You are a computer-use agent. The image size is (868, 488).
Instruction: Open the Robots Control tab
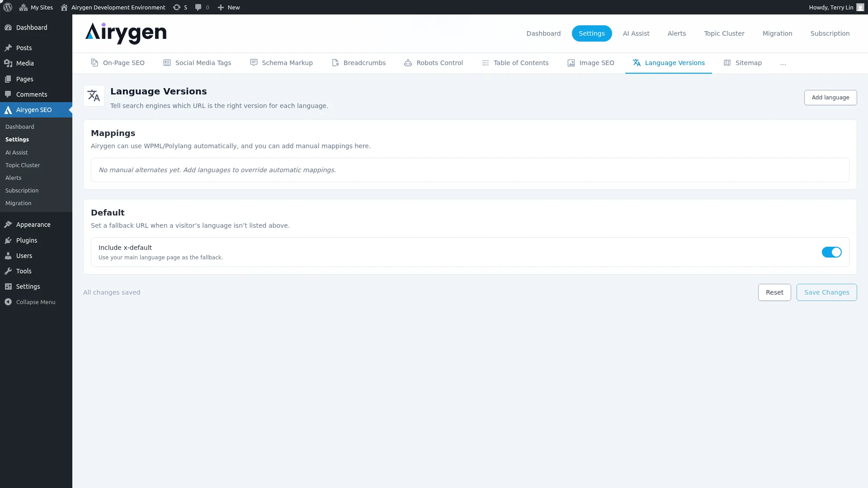(x=434, y=63)
